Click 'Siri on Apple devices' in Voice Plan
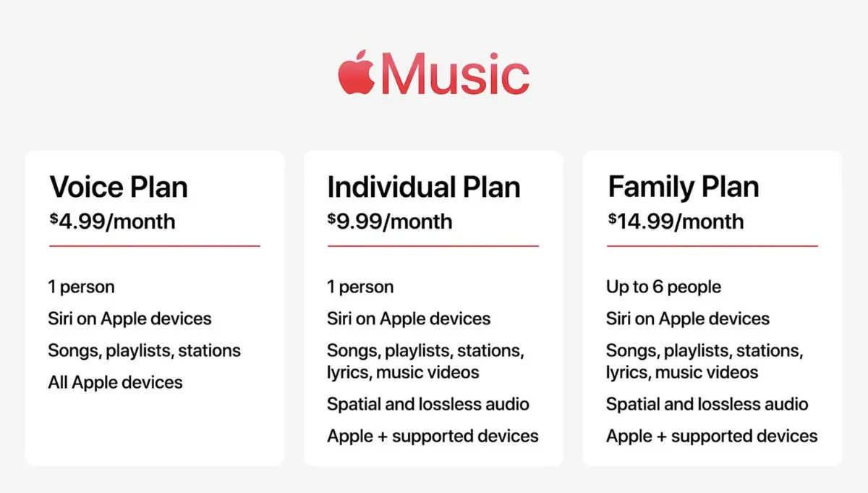Viewport: 868px width, 493px height. coord(129,319)
